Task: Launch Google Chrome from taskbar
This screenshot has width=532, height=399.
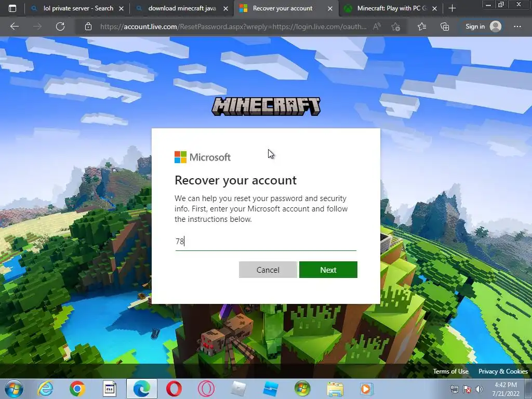Action: 77,389
